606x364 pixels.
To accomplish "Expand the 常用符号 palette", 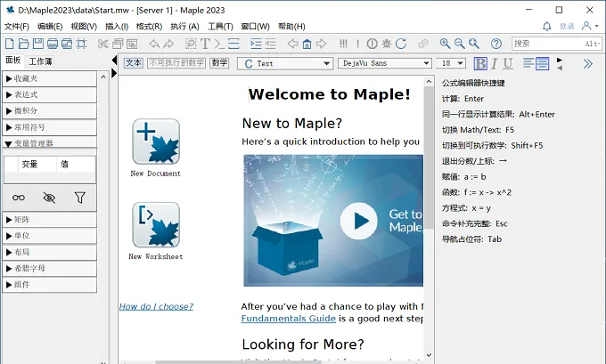I will coord(50,127).
